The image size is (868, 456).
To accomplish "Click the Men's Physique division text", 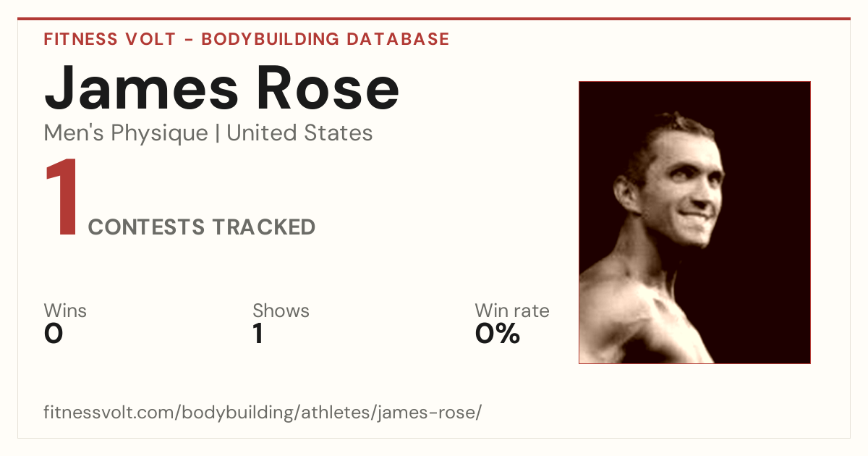I will click(126, 133).
